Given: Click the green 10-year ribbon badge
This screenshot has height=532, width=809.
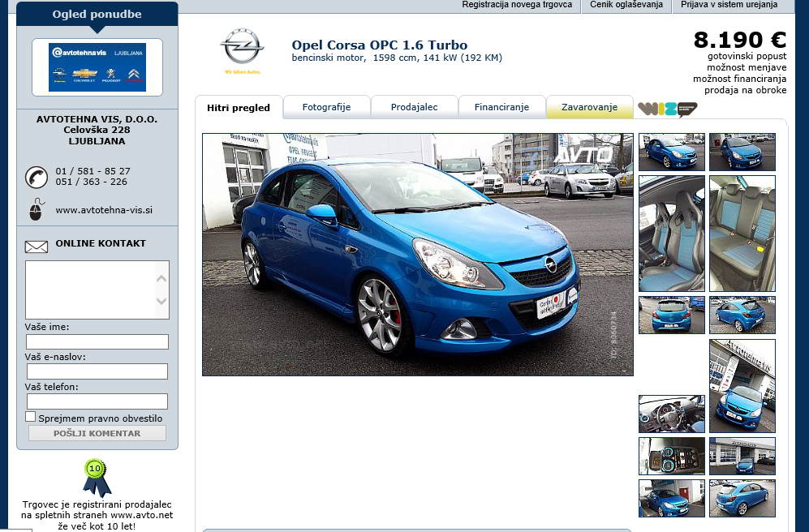Looking at the screenshot, I should pyautogui.click(x=97, y=478).
